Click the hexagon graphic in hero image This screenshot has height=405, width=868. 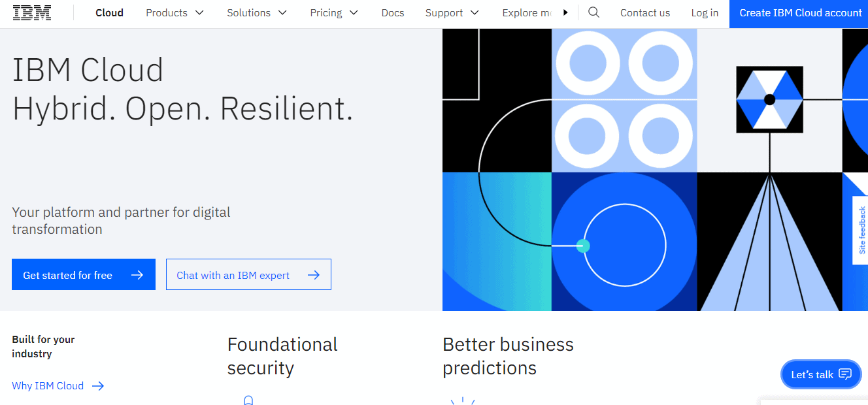[x=769, y=99]
